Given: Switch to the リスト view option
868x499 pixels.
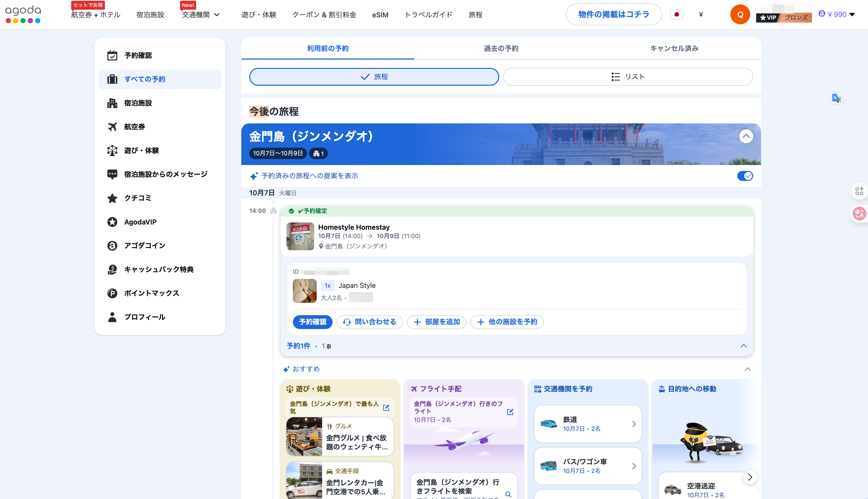Looking at the screenshot, I should [628, 77].
